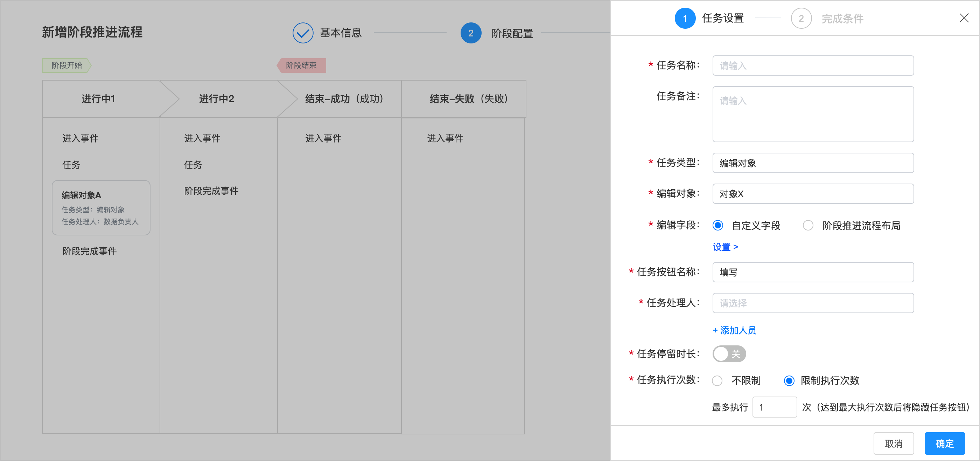Select the 进行中1 stage header
Image resolution: width=980 pixels, height=461 pixels.
pyautogui.click(x=99, y=99)
